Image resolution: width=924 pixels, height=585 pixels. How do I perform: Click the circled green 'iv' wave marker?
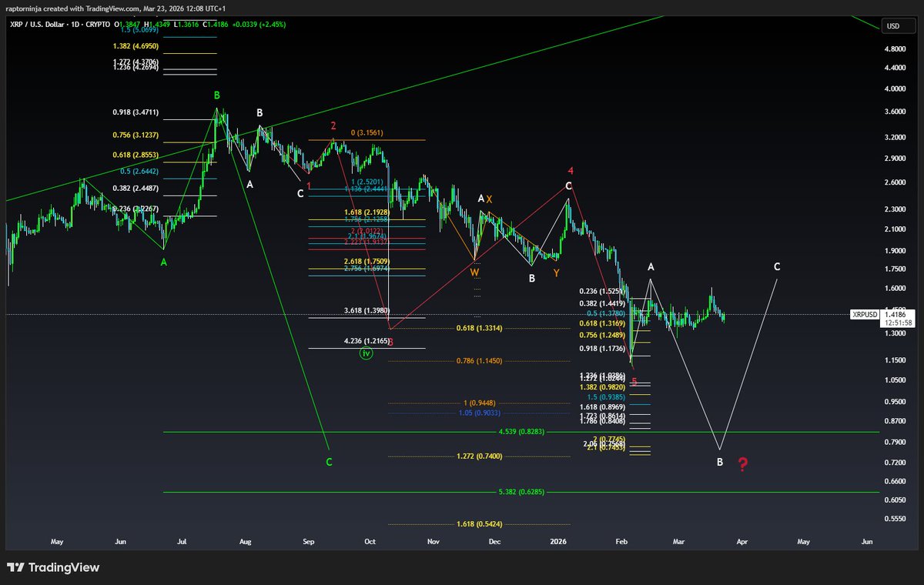367,353
